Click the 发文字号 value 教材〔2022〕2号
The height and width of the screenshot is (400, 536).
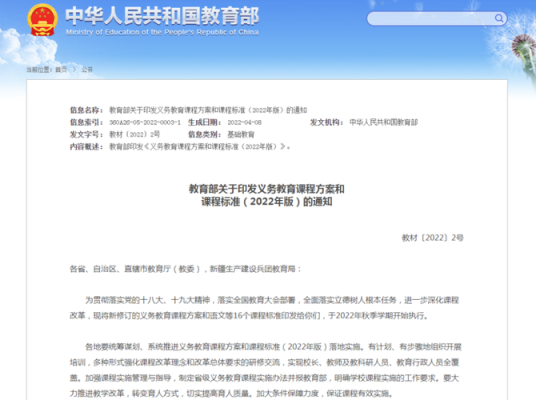pyautogui.click(x=135, y=134)
